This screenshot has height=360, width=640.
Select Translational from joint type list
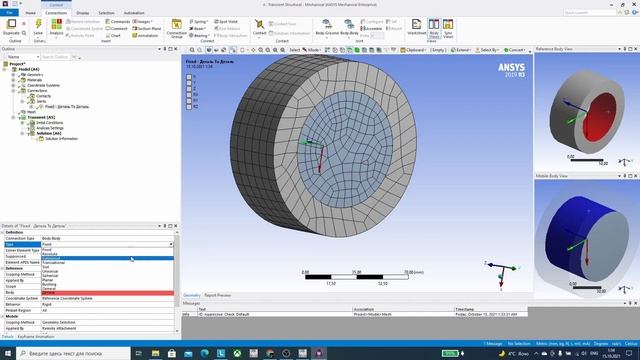tap(107, 262)
